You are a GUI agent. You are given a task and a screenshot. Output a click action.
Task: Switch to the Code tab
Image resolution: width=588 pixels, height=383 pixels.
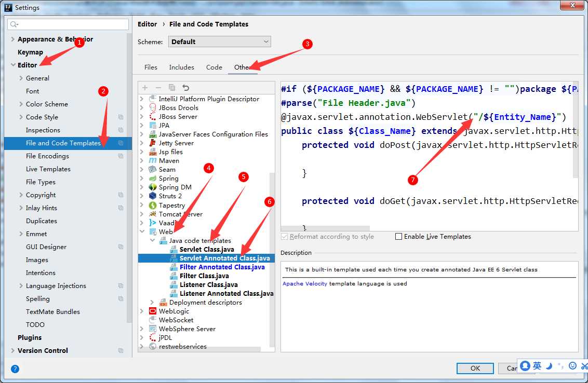(214, 67)
